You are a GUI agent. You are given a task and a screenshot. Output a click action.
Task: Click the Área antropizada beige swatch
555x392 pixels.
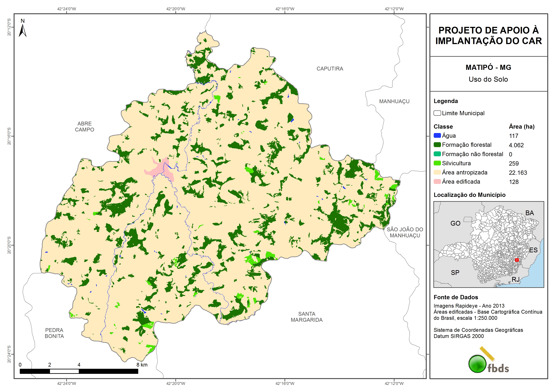[437, 172]
